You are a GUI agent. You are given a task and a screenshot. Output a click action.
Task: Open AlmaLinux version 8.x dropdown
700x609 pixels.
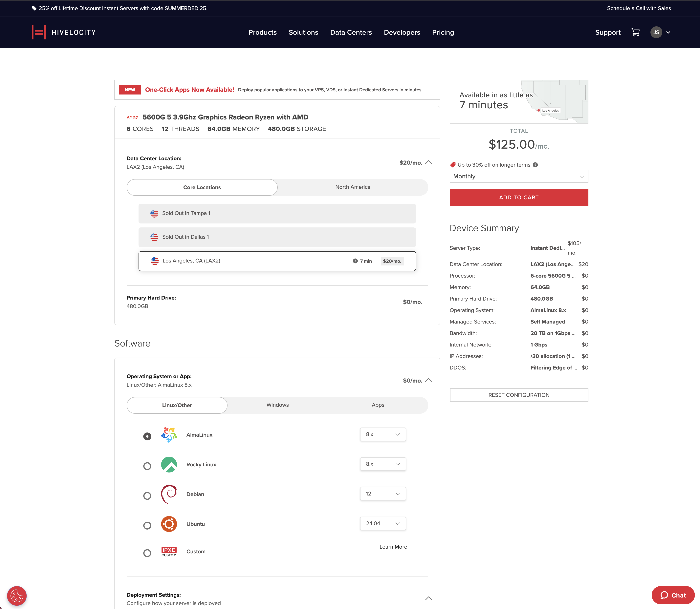tap(383, 434)
